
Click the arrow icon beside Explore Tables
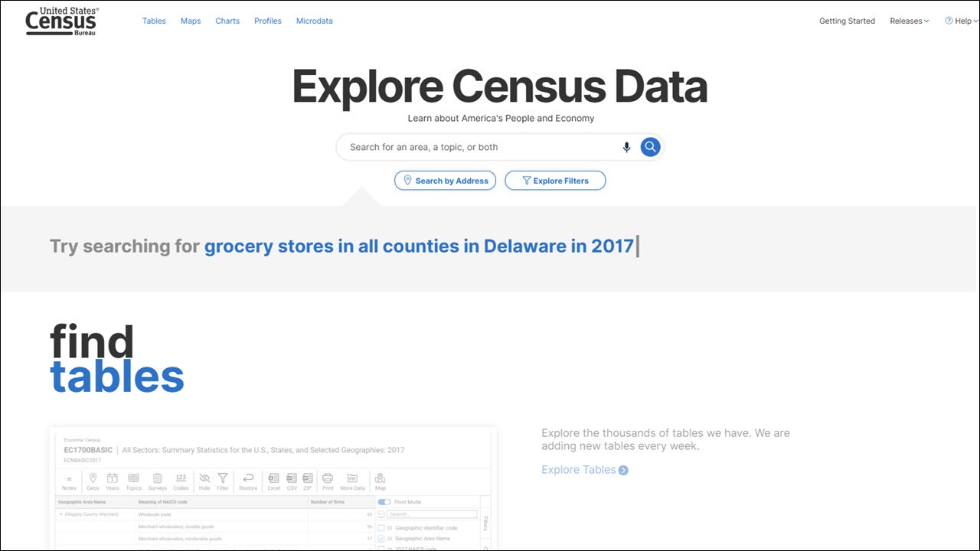point(623,470)
